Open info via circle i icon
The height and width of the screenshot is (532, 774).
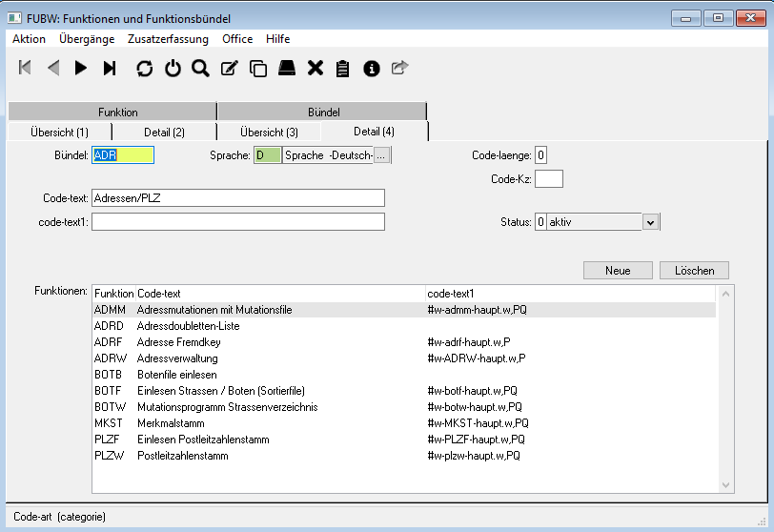[x=372, y=68]
